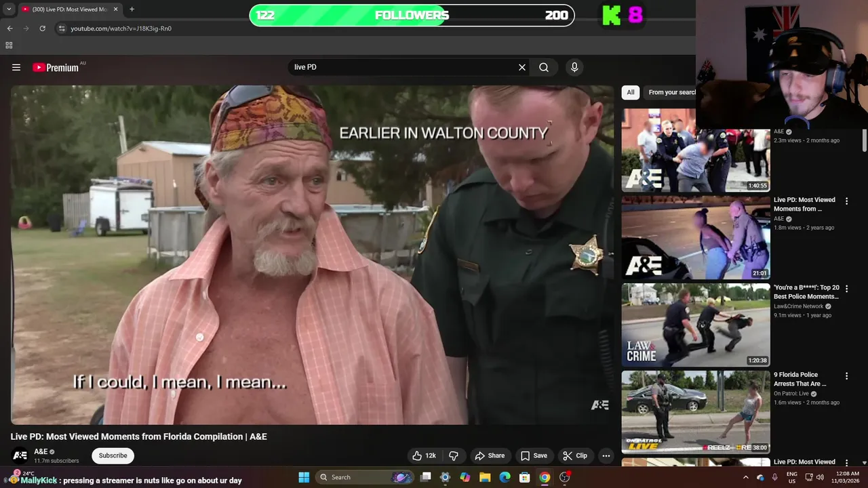Open Microsoft Edge from taskbar

point(505,477)
